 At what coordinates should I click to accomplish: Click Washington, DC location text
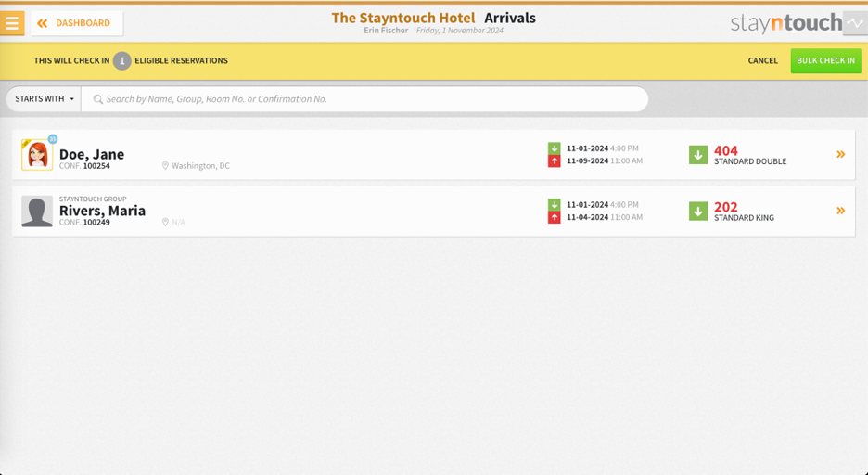[200, 165]
